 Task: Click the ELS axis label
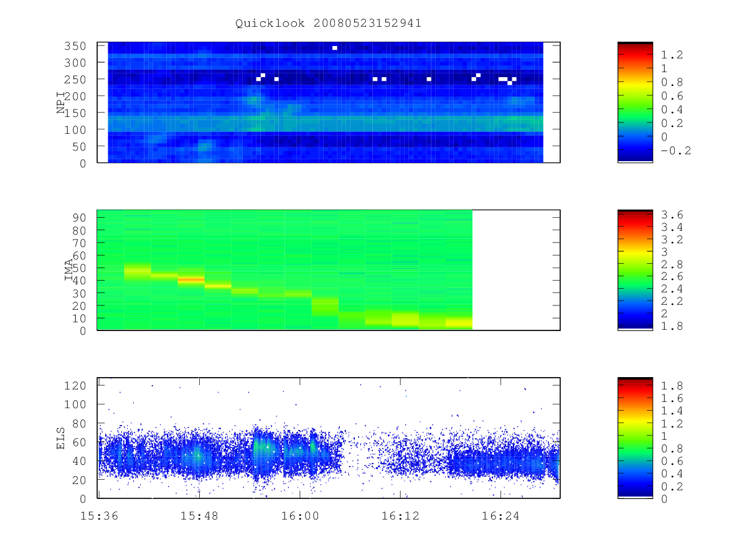tap(61, 439)
